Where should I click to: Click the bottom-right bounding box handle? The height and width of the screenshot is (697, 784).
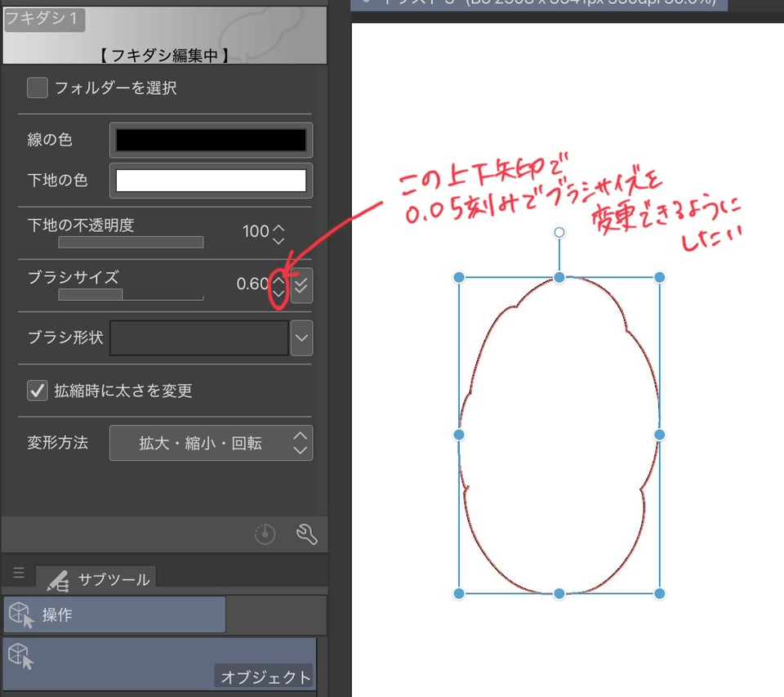click(660, 594)
